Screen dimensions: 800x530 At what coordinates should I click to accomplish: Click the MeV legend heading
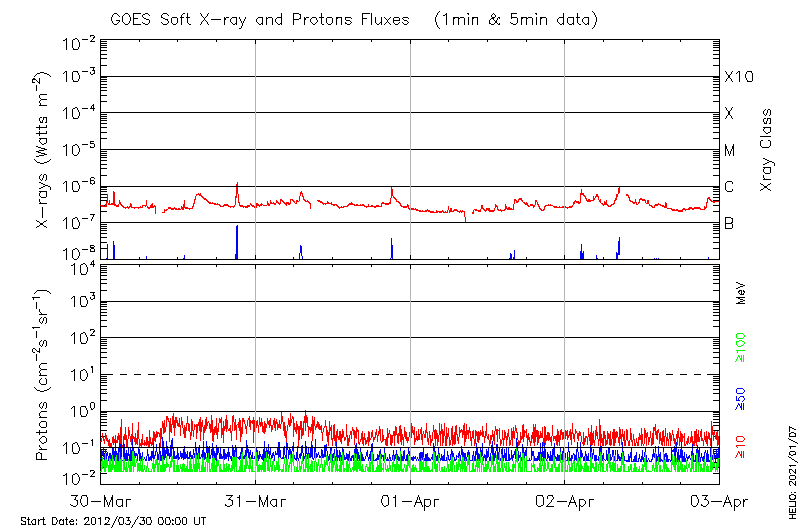point(741,294)
